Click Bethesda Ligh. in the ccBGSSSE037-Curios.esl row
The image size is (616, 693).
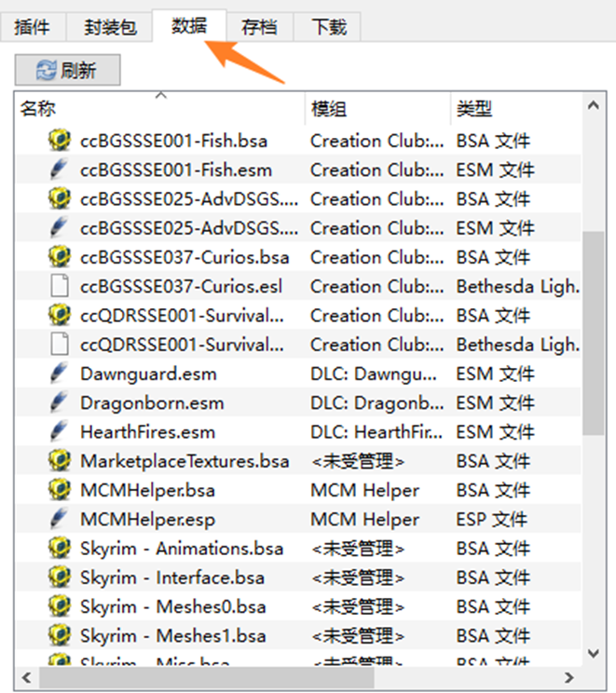point(518,287)
